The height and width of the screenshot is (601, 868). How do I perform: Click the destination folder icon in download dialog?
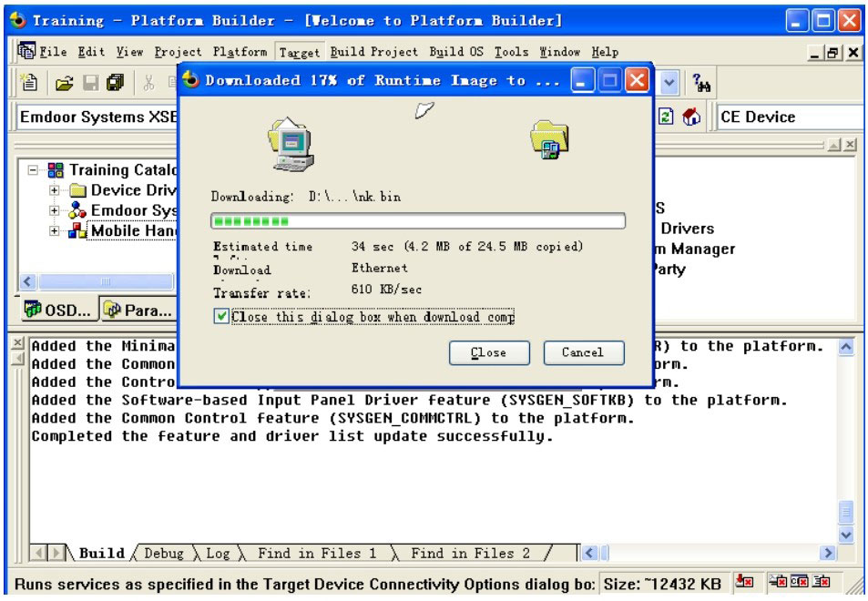[x=549, y=139]
